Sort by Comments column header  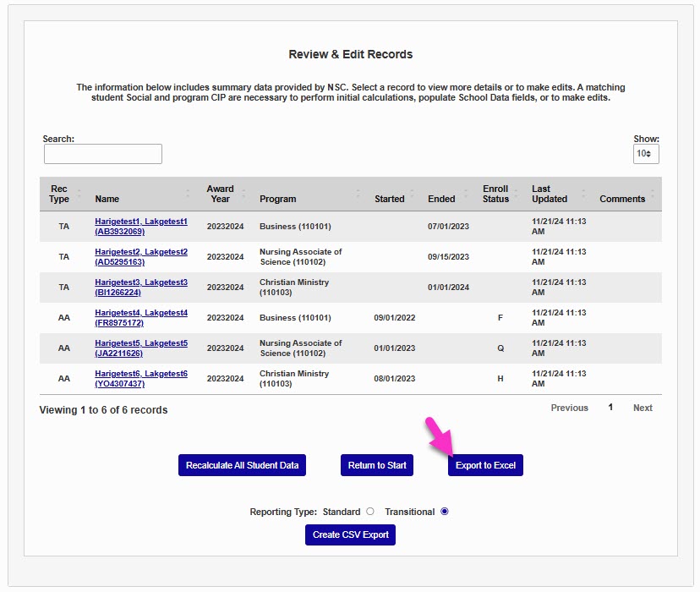click(622, 199)
